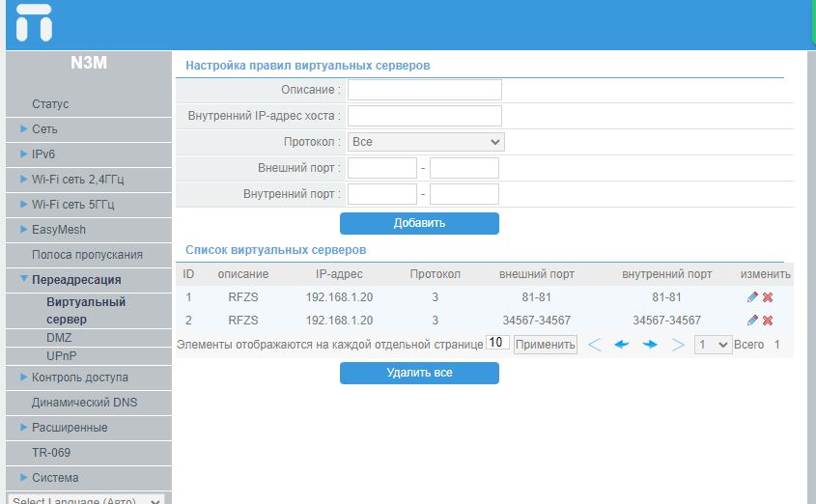
Task: Expand Wi-Fi сеть 2,4ГГц arrow
Action: 23,179
